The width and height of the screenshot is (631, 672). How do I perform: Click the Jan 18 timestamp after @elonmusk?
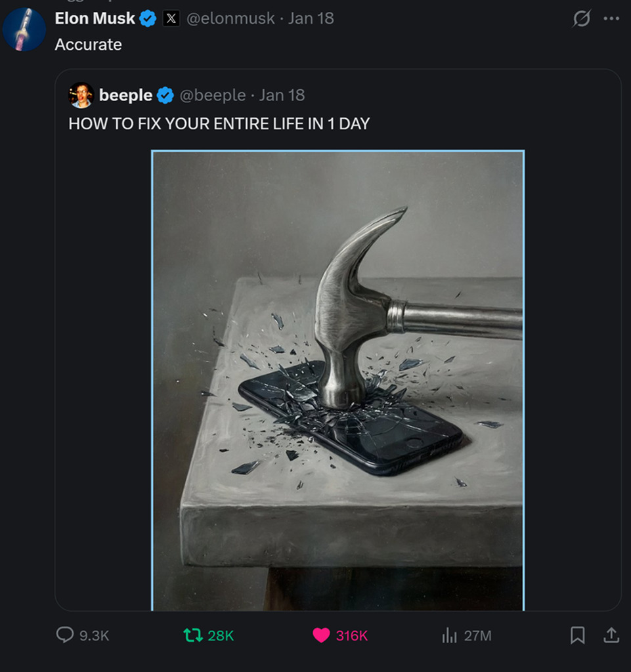click(311, 19)
